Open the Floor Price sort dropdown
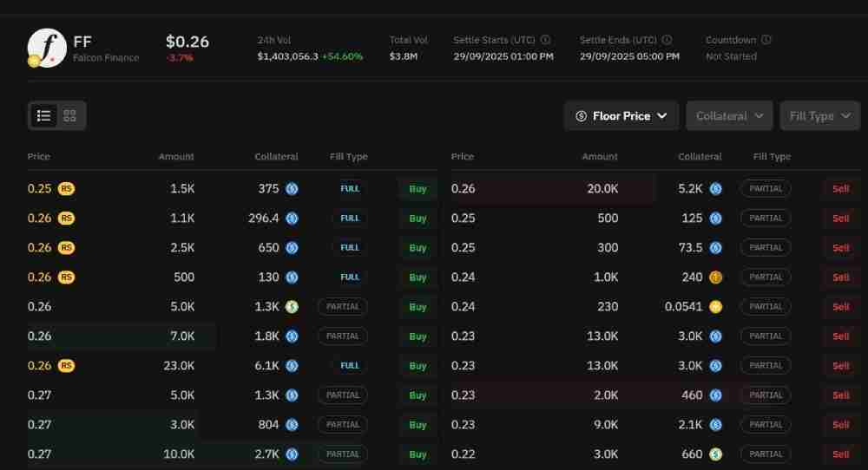 pos(621,116)
